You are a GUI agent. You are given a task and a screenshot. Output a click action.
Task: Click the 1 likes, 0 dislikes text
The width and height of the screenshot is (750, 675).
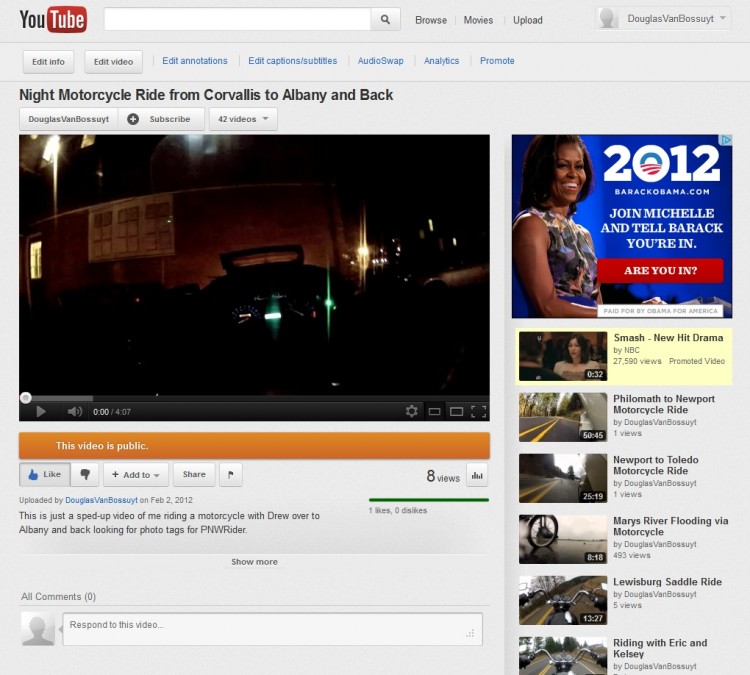tap(397, 510)
